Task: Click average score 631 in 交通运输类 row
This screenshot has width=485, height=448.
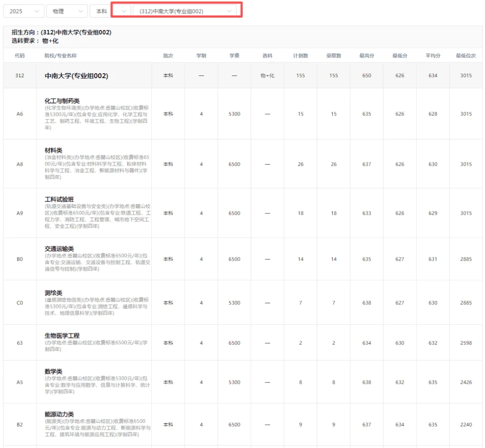Action: 433,259
